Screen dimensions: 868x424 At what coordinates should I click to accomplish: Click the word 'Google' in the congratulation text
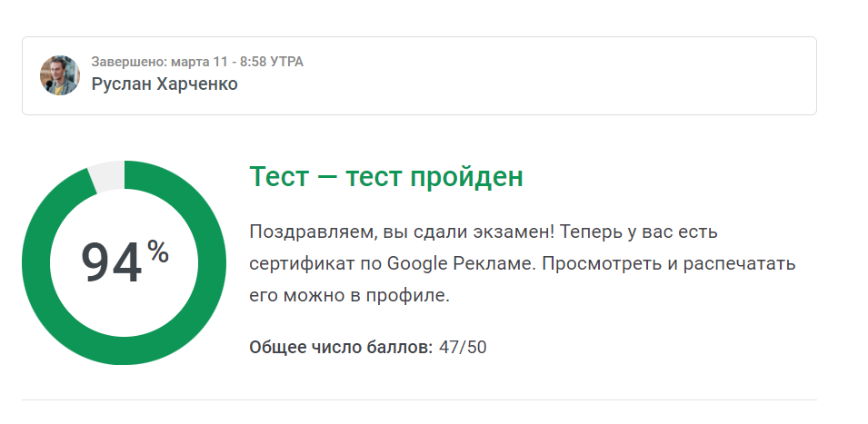[x=417, y=263]
